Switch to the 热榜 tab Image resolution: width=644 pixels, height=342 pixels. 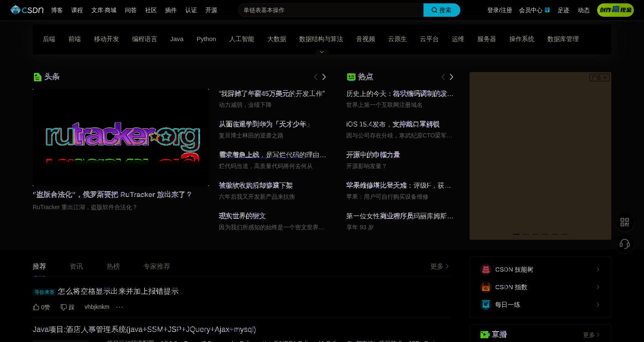(x=113, y=267)
